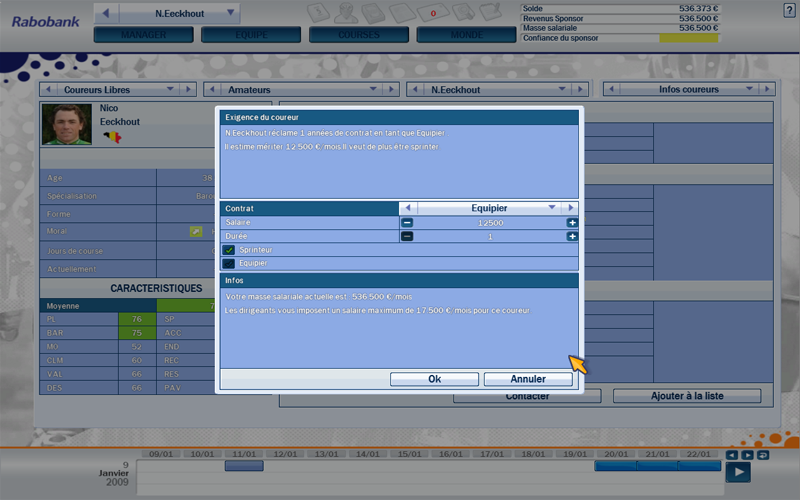Expand the top N.Eeckhout dropdown

(230, 13)
